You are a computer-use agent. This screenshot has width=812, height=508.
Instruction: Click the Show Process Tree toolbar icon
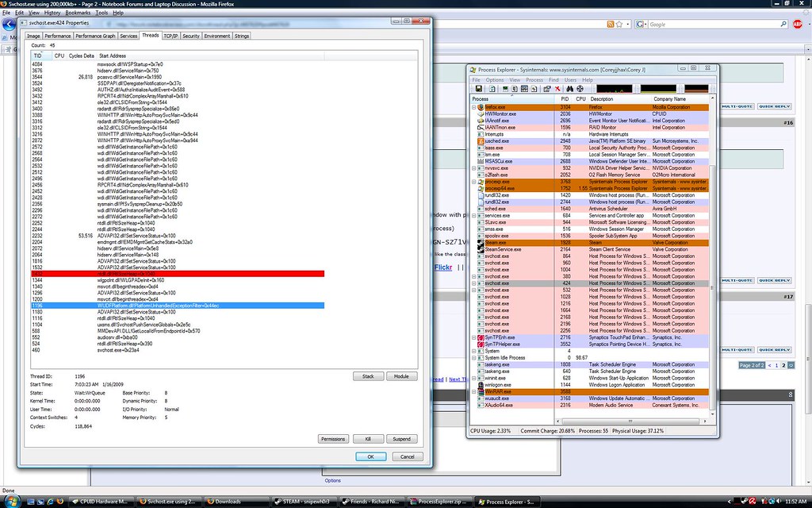514,89
